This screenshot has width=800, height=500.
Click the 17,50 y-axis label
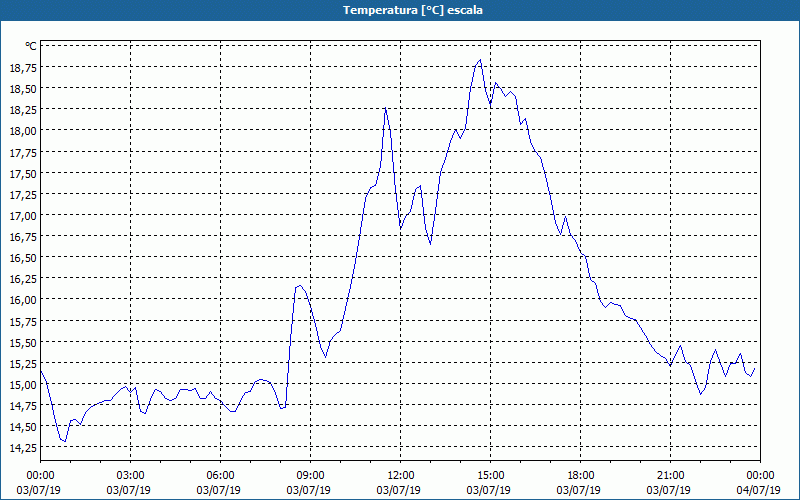tap(23, 173)
